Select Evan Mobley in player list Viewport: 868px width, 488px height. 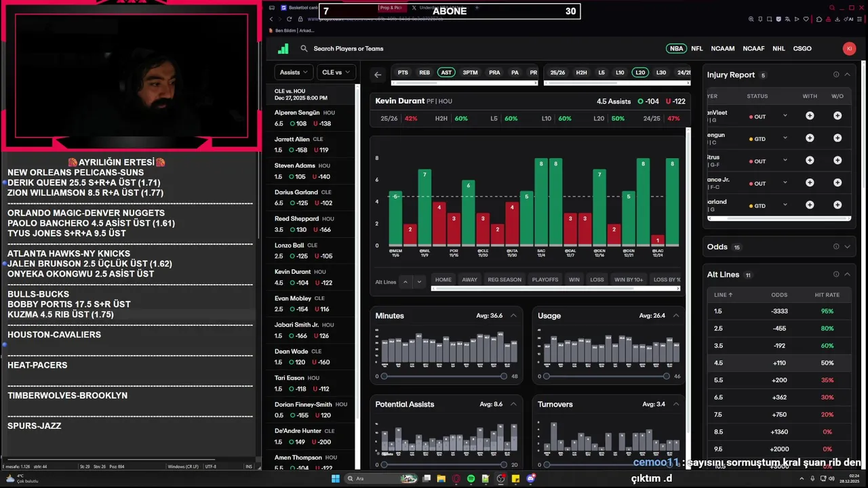[312, 304]
